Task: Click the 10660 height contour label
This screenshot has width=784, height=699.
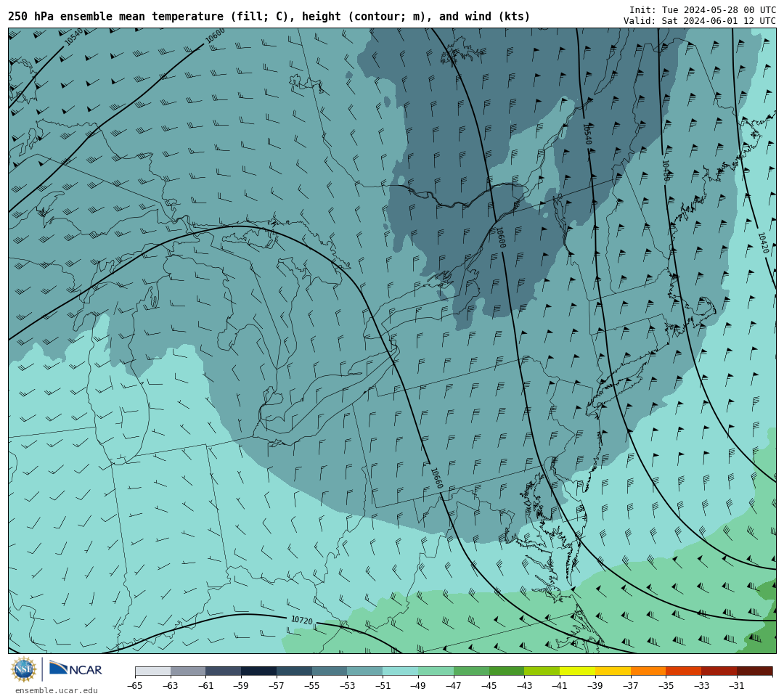Action: (436, 478)
